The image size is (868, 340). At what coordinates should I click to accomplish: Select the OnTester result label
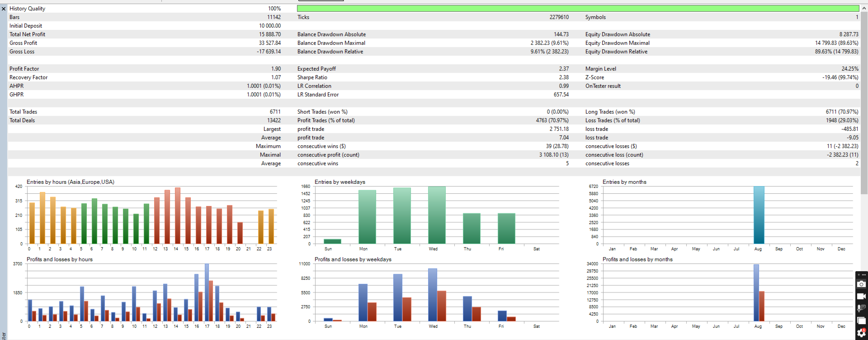click(x=603, y=86)
